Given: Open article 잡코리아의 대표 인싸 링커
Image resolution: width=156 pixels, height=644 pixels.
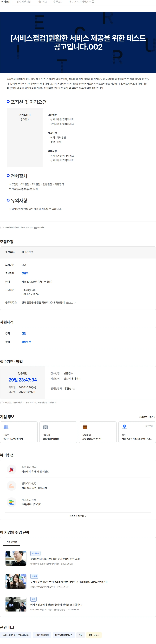Looking at the screenshot, I should (x=55, y=559).
